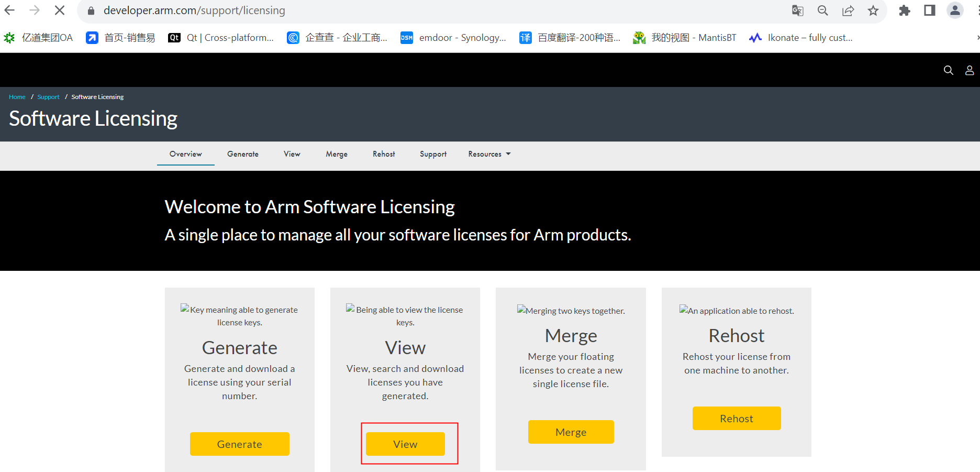This screenshot has height=472, width=980.
Task: Stop page loading with the X icon
Action: [x=60, y=10]
